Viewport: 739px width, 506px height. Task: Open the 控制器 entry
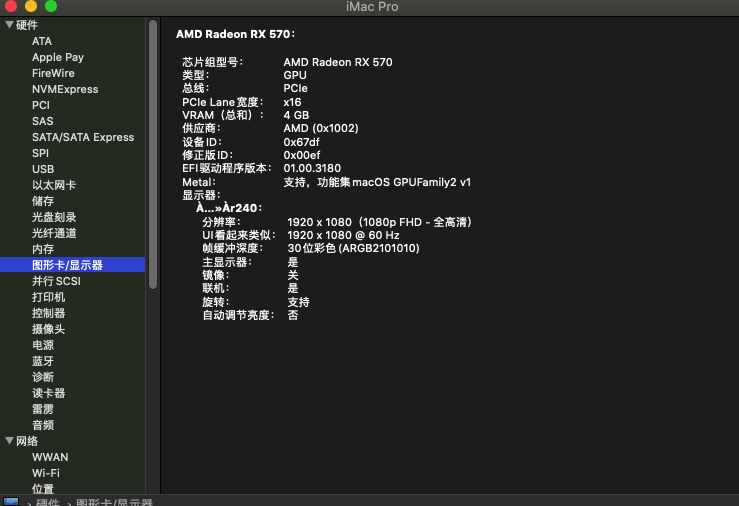pyautogui.click(x=49, y=313)
